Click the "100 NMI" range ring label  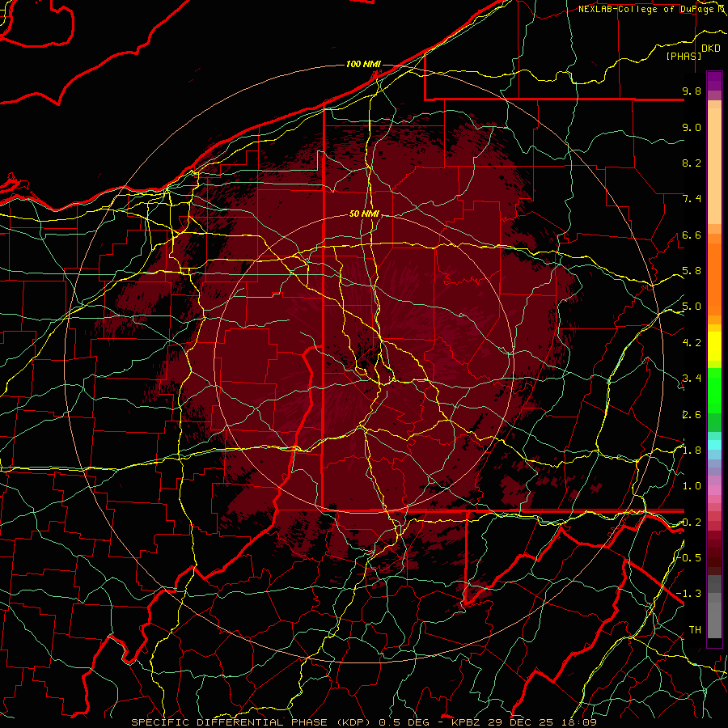tap(363, 64)
